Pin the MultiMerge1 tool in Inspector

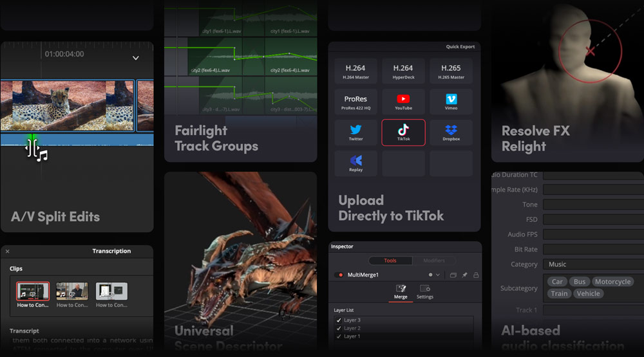coord(464,275)
